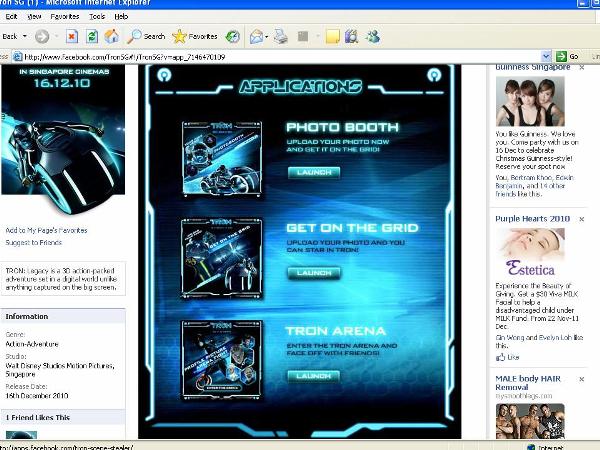Open the Help menu
600x450 pixels.
[x=121, y=16]
